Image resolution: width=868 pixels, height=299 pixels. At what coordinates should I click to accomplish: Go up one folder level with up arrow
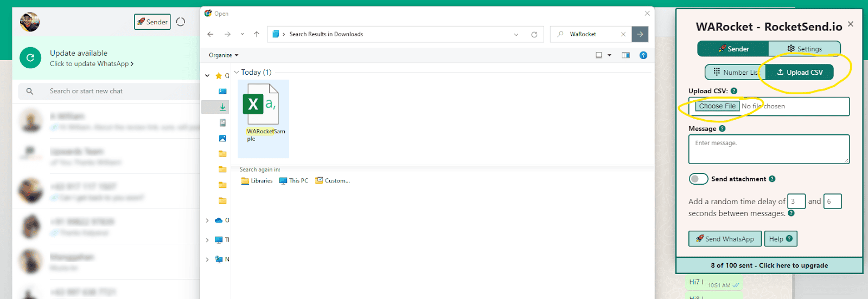pyautogui.click(x=257, y=34)
